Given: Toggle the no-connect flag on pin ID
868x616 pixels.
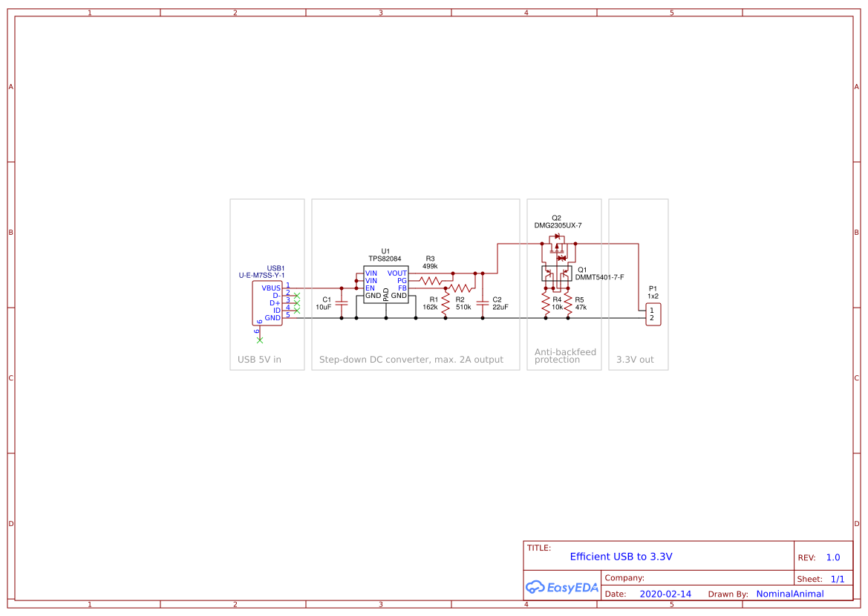Looking at the screenshot, I should pyautogui.click(x=297, y=311).
